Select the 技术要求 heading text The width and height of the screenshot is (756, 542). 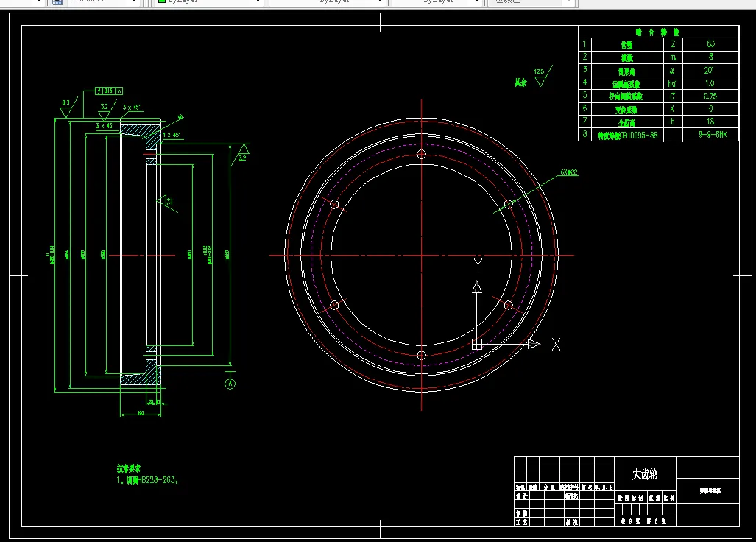pos(129,468)
